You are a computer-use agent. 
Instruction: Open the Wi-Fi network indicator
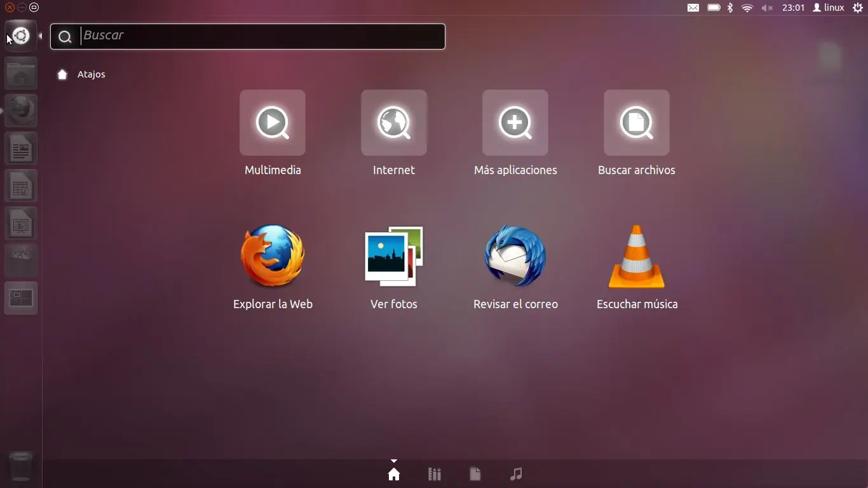point(747,8)
